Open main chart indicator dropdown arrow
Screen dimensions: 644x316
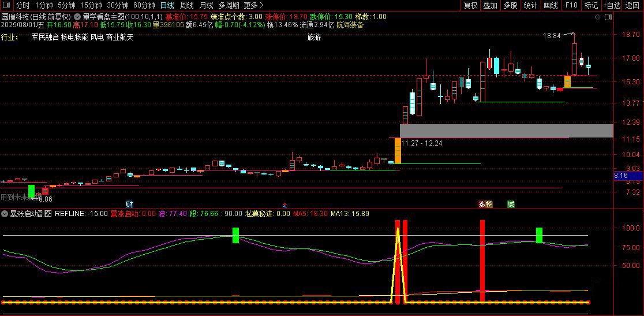click(78, 17)
